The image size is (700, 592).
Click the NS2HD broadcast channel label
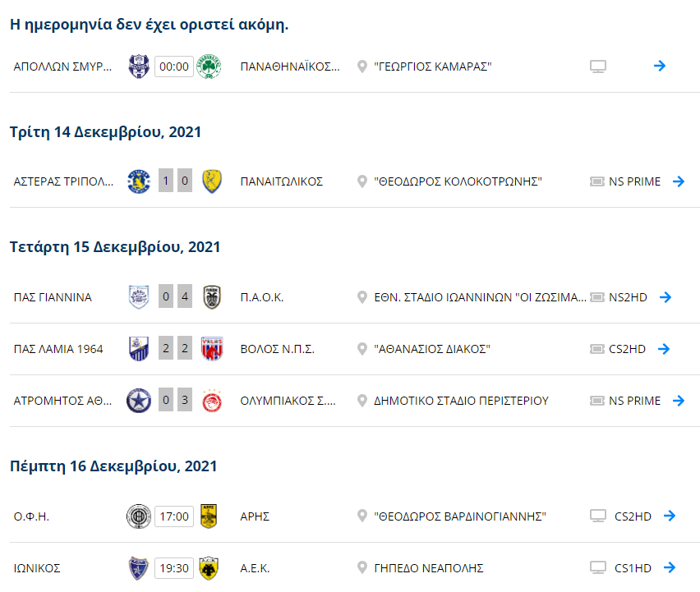[628, 297]
